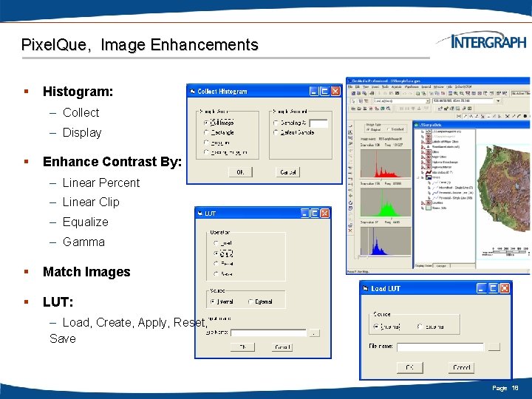
Task: Select External source in Load LUT dialog
Action: 420,327
